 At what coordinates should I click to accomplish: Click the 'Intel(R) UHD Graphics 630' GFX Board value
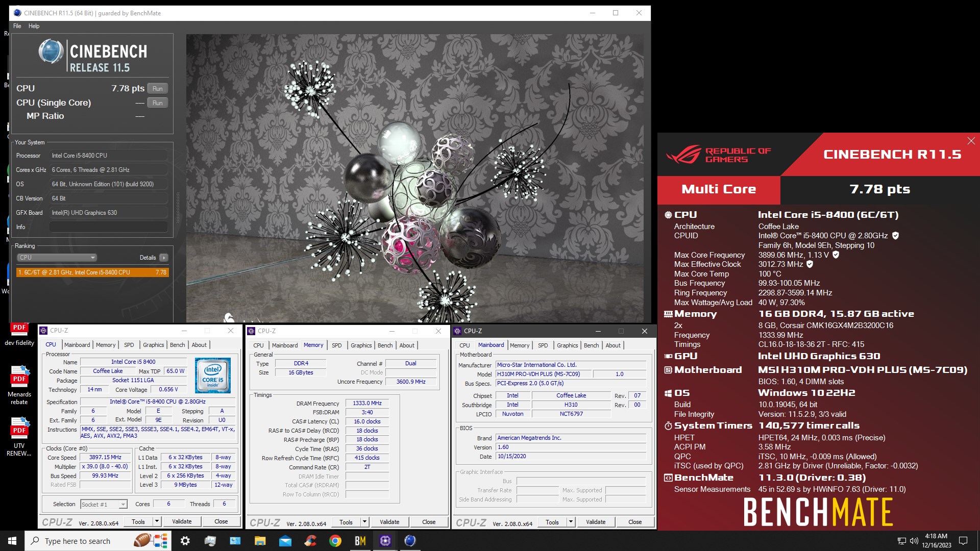pyautogui.click(x=109, y=213)
